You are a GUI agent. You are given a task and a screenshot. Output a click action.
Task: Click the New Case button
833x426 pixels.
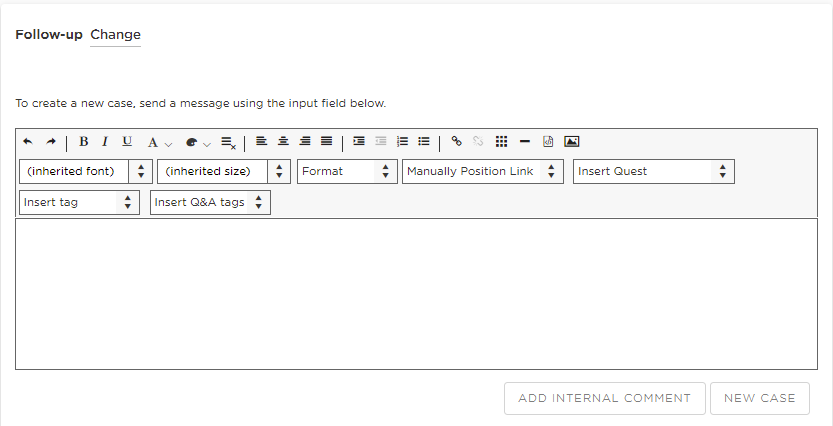pos(760,398)
